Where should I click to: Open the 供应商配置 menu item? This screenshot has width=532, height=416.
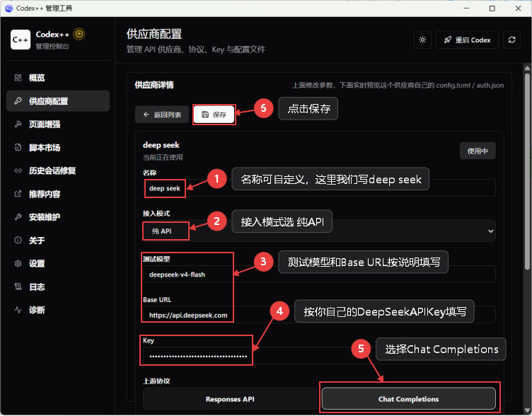[x=58, y=101]
